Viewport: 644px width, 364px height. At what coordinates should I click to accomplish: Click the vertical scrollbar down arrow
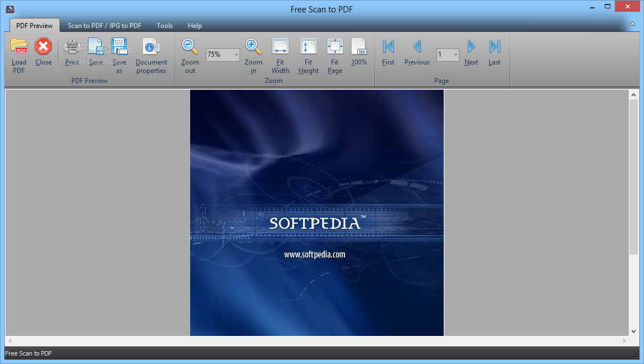pos(634,331)
